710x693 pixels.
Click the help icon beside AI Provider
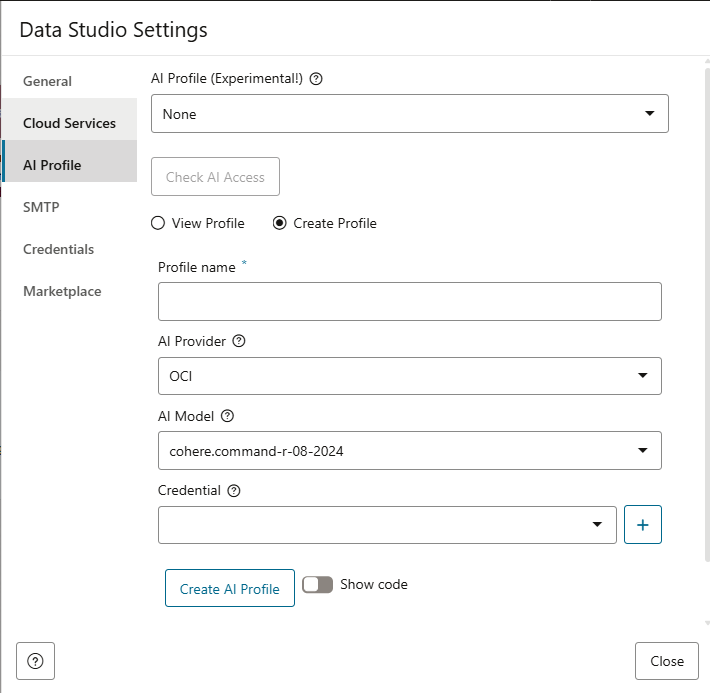[239, 341]
